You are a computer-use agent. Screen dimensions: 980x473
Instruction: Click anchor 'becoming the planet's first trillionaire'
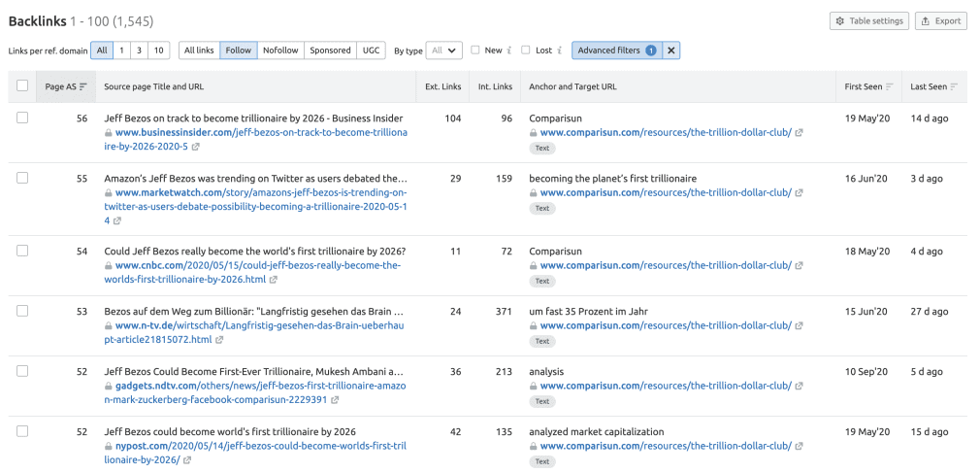click(x=612, y=179)
